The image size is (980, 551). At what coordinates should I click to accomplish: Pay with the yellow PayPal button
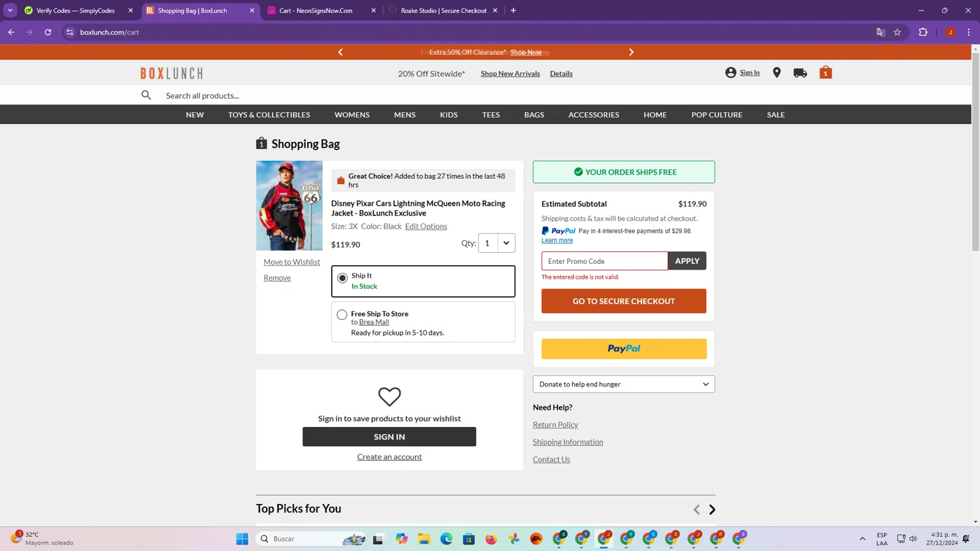click(x=624, y=349)
